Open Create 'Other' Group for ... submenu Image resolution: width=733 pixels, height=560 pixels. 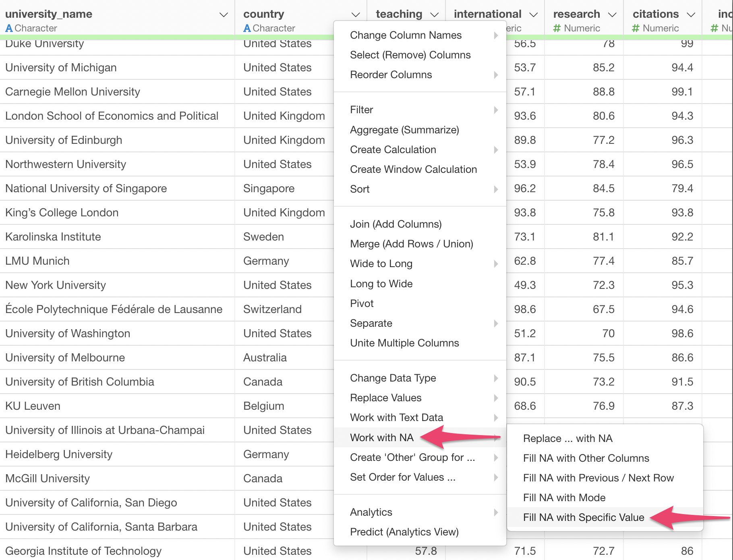[x=420, y=457]
